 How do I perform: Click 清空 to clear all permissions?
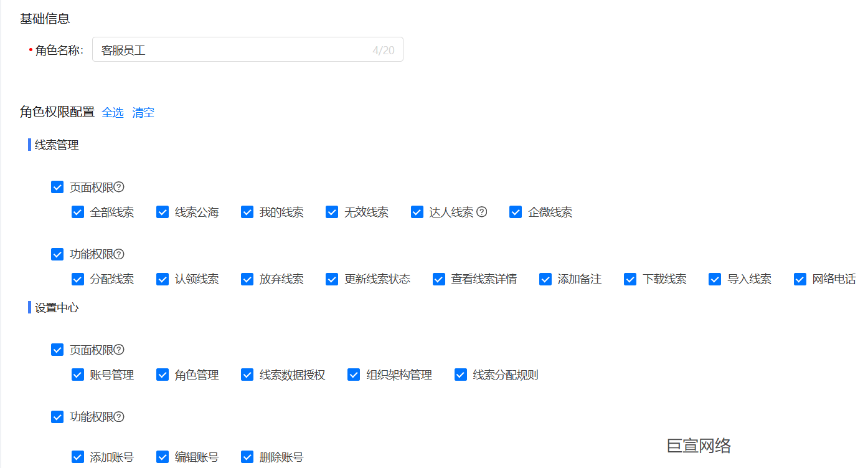[x=143, y=113]
